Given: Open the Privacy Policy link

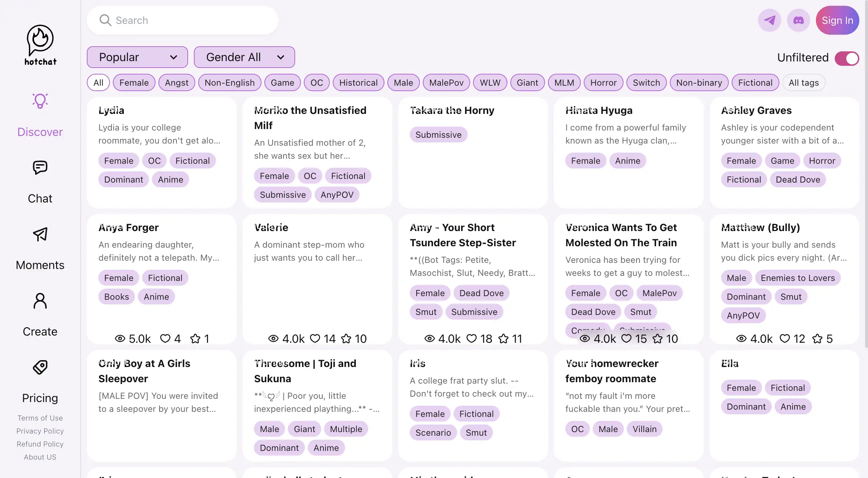Looking at the screenshot, I should coord(40,431).
